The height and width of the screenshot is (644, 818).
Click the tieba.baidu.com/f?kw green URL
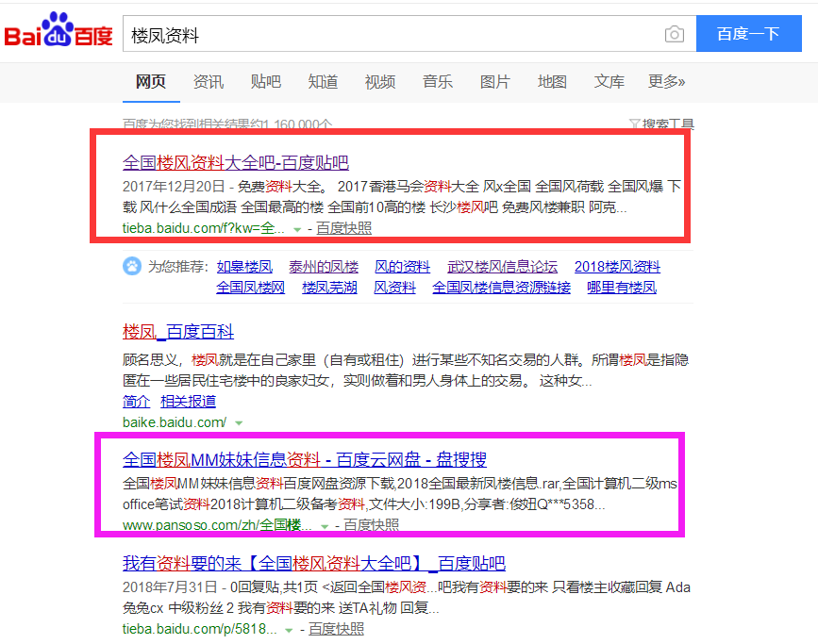tap(204, 228)
